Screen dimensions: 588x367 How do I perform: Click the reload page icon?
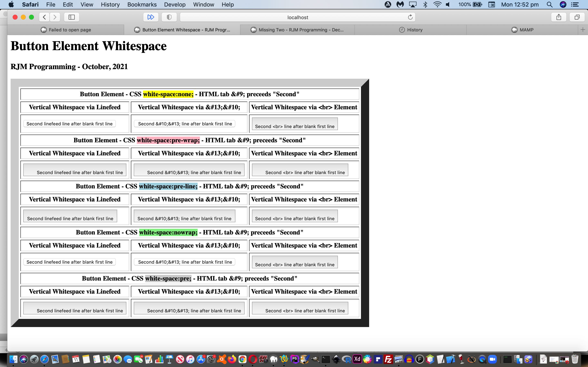point(410,17)
